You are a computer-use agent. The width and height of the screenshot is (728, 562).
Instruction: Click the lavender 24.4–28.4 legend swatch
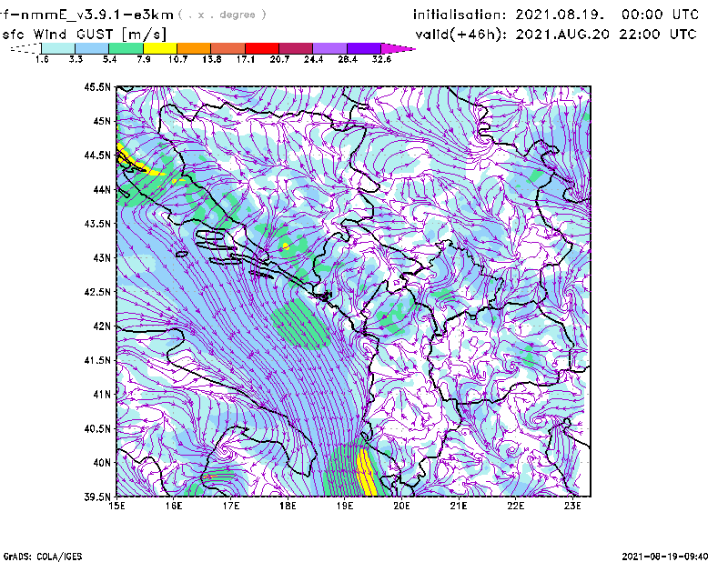point(330,48)
